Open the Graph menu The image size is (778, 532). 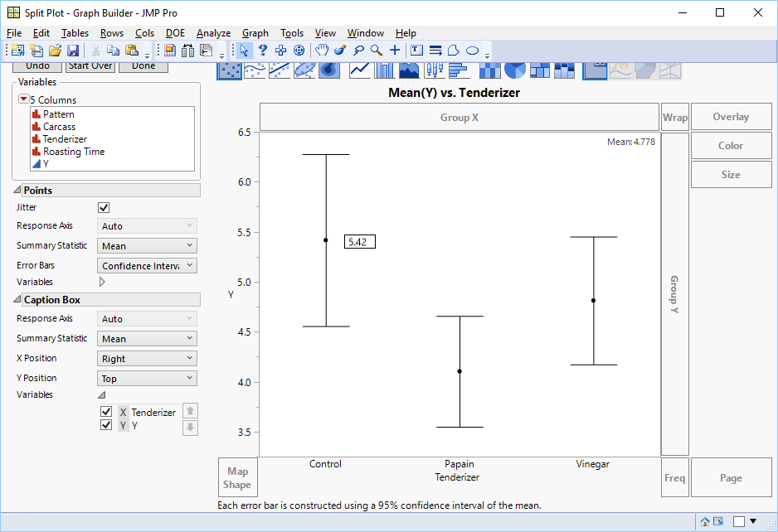point(255,32)
